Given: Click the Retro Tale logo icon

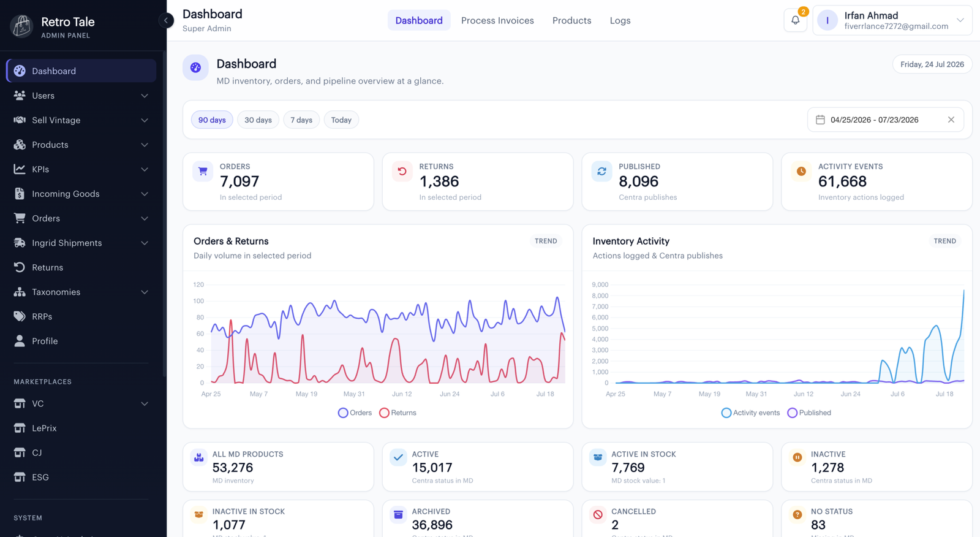Looking at the screenshot, I should click(x=21, y=26).
